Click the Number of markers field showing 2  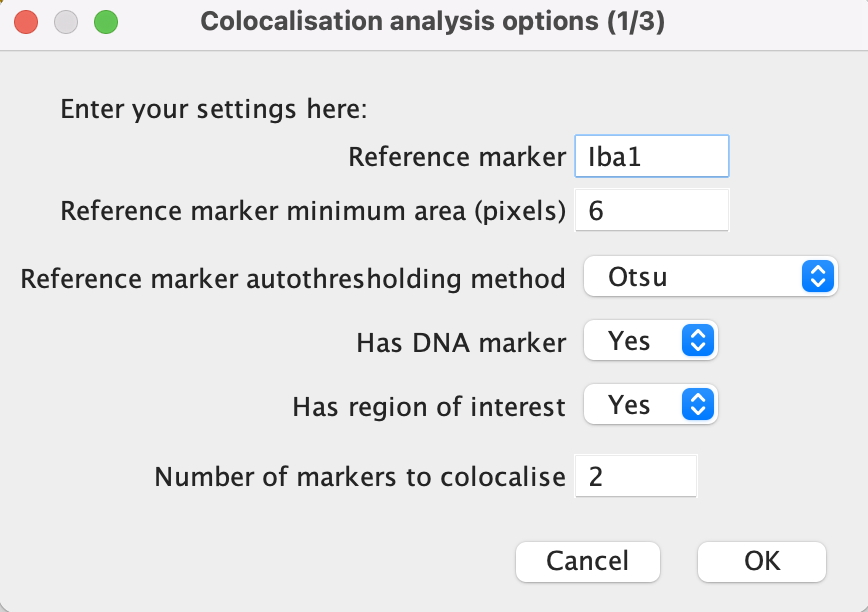pos(636,476)
